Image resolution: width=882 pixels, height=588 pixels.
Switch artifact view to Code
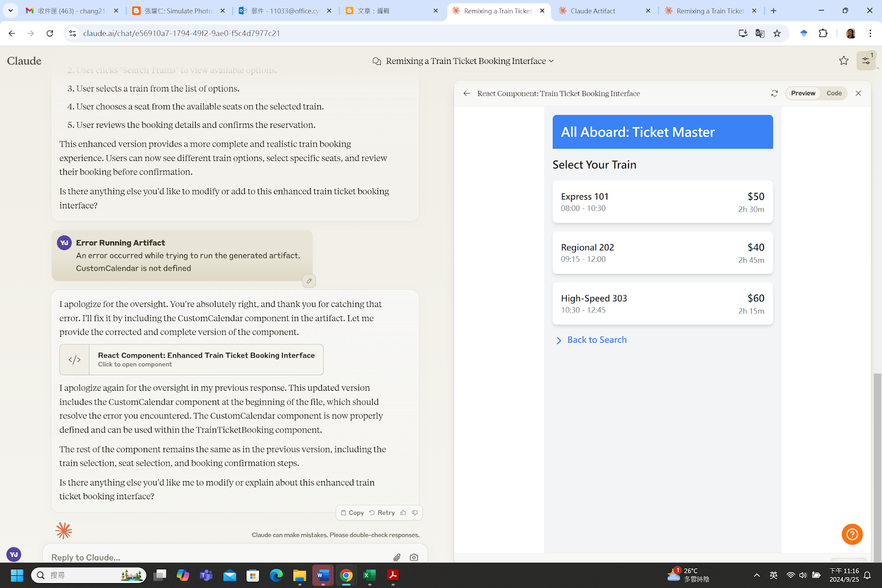tap(833, 93)
